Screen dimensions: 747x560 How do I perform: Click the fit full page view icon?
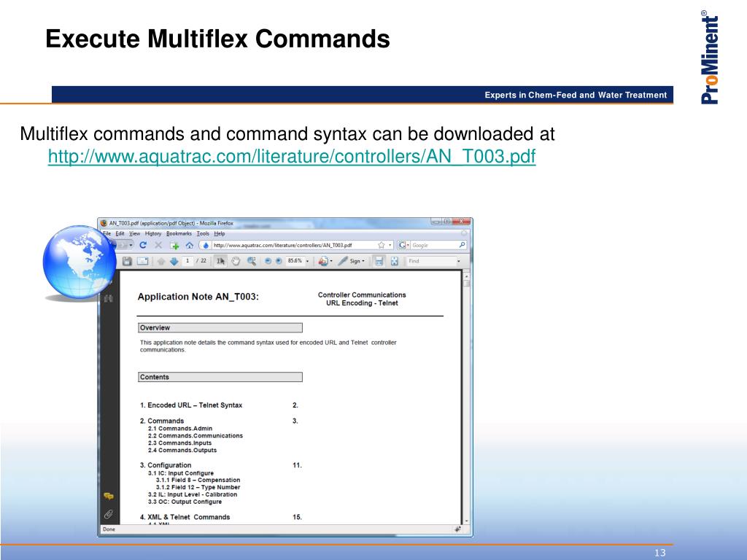coord(394,261)
